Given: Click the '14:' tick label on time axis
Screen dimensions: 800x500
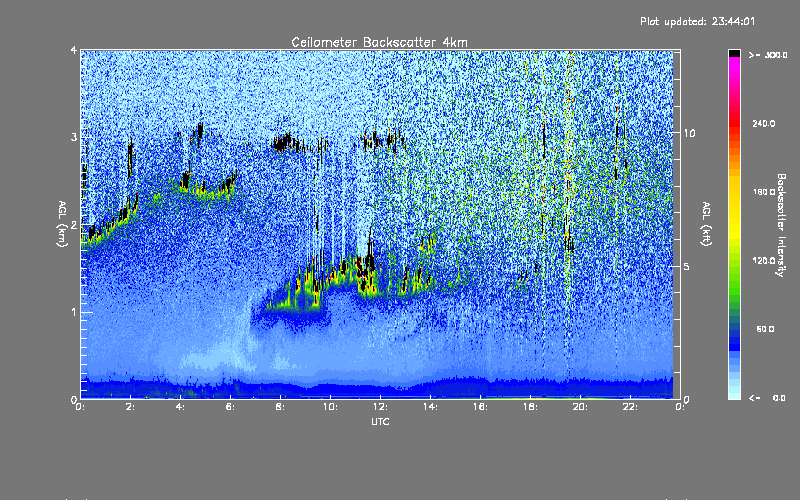Looking at the screenshot, I should (x=430, y=407).
